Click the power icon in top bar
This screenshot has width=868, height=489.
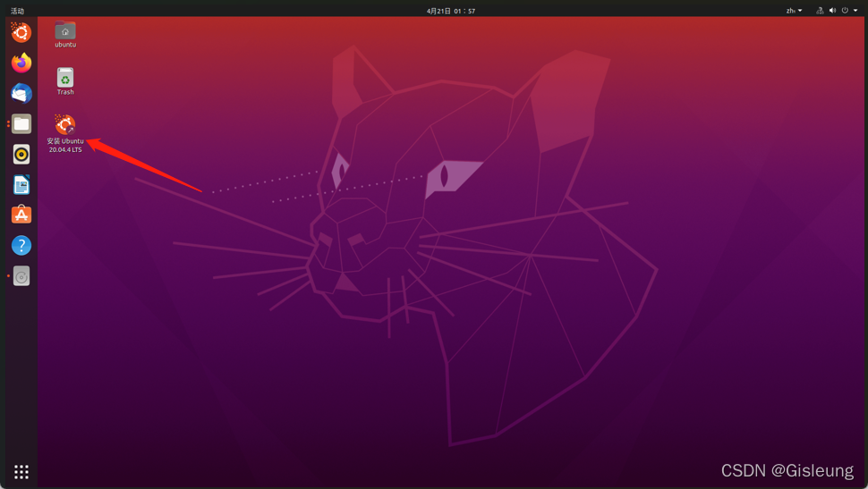point(845,11)
